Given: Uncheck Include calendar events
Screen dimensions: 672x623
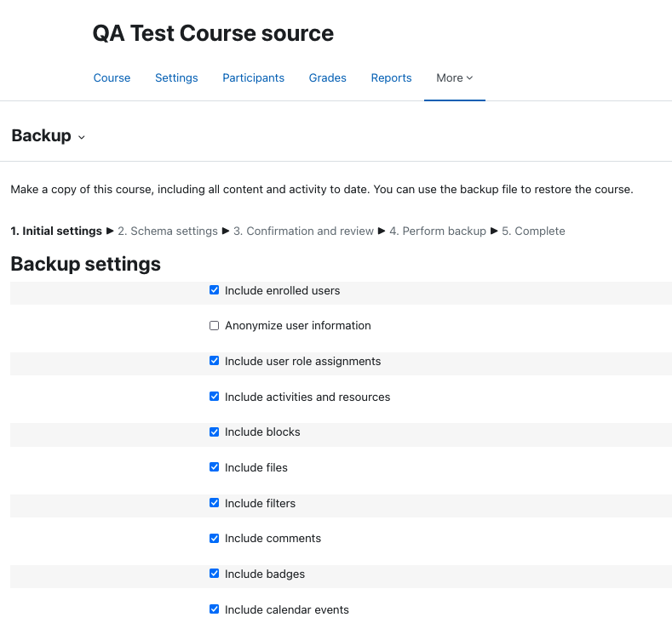Looking at the screenshot, I should pyautogui.click(x=215, y=609).
